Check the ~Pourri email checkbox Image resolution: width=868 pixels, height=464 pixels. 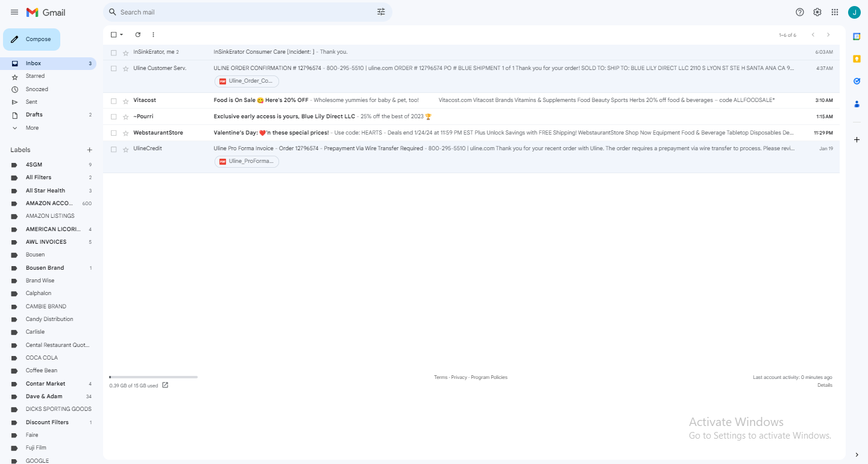tap(113, 116)
